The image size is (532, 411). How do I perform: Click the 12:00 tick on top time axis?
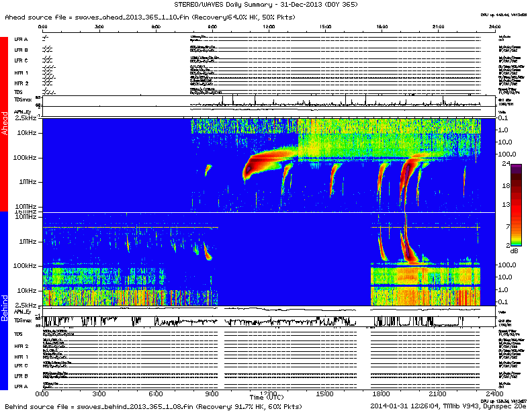coord(269,27)
